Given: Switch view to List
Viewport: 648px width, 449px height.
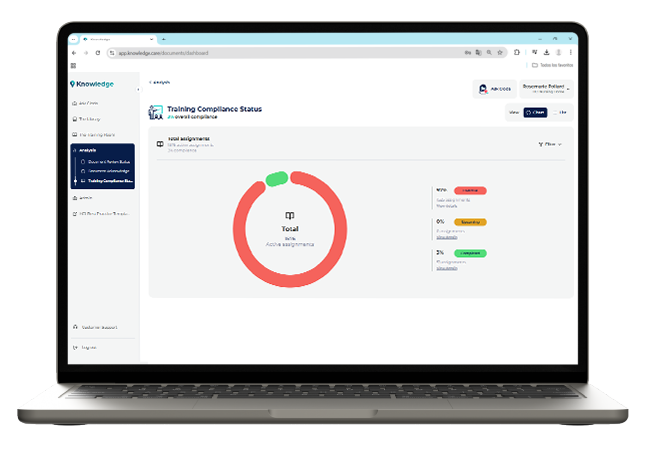Looking at the screenshot, I should tap(560, 113).
